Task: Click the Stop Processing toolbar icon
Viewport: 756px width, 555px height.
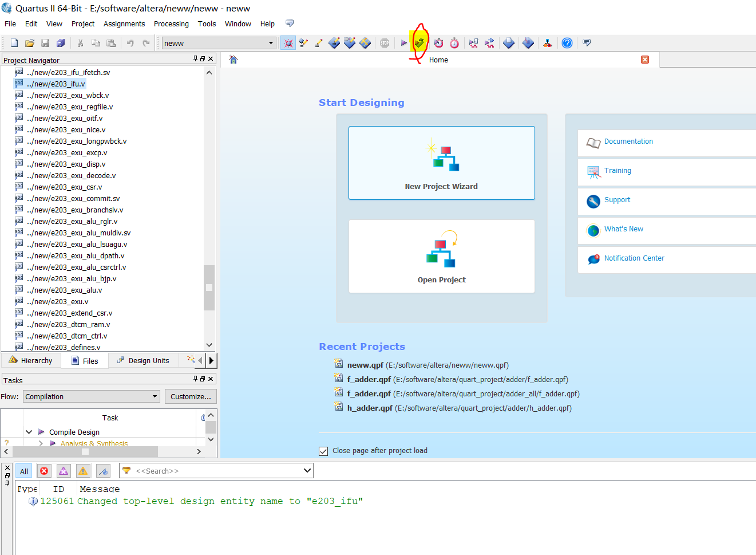Action: click(x=385, y=43)
